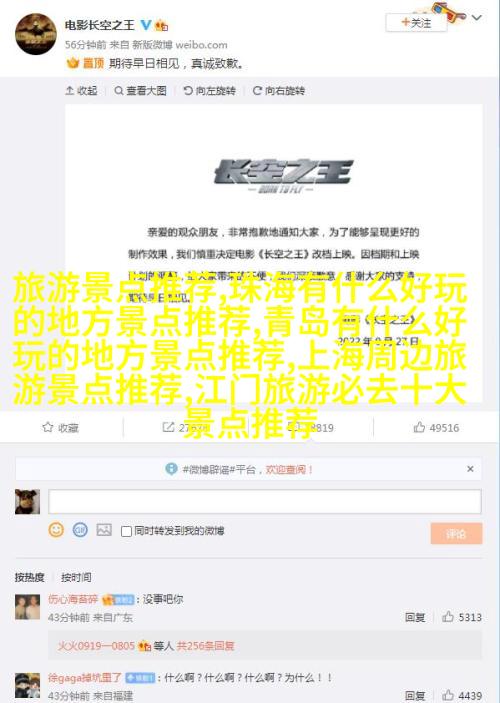Click the repost share icon
500x703 pixels.
click(168, 427)
